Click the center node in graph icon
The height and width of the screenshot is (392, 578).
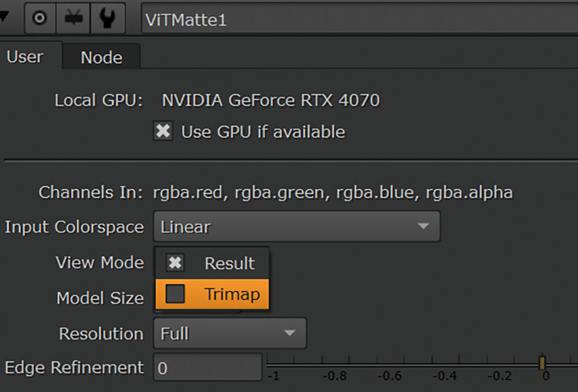tap(39, 18)
